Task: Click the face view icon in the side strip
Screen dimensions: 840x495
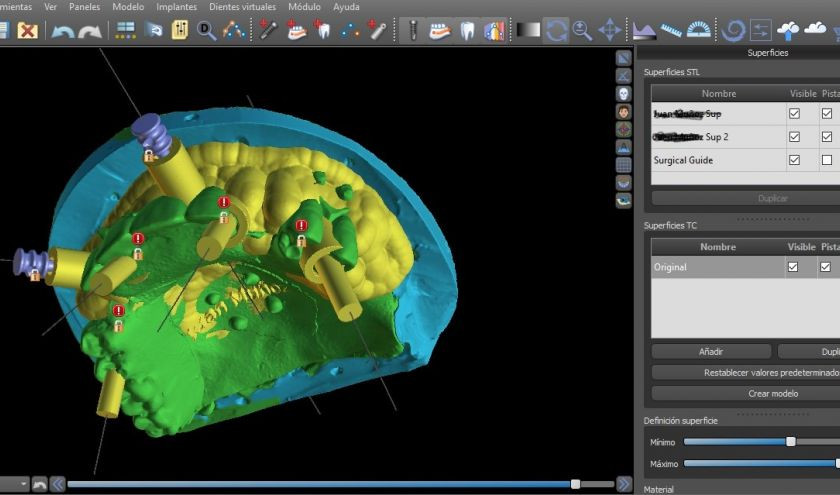Action: (x=624, y=111)
